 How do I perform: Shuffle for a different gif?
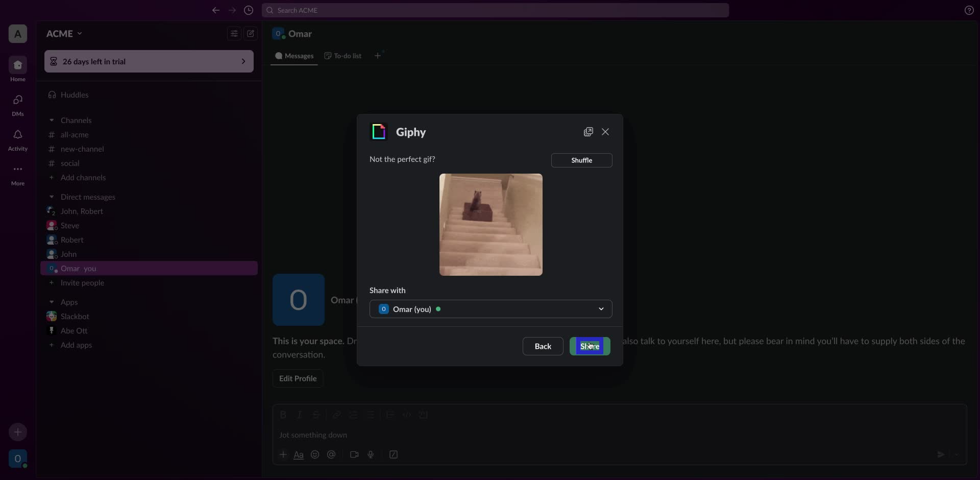click(x=582, y=160)
